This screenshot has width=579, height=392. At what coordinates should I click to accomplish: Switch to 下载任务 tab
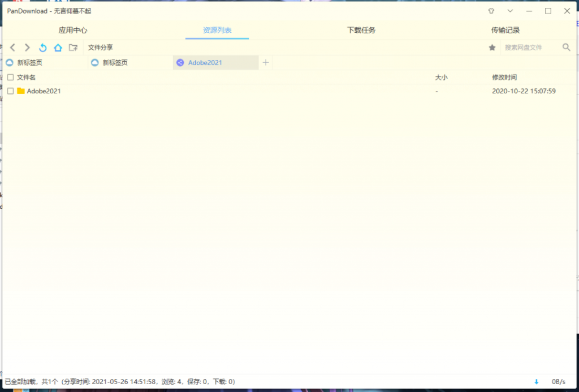[361, 31]
